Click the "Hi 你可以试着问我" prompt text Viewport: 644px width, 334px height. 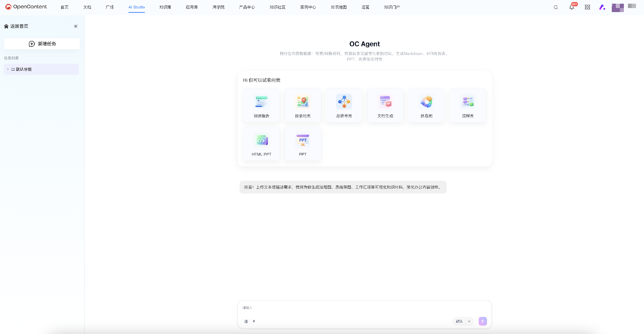point(262,80)
